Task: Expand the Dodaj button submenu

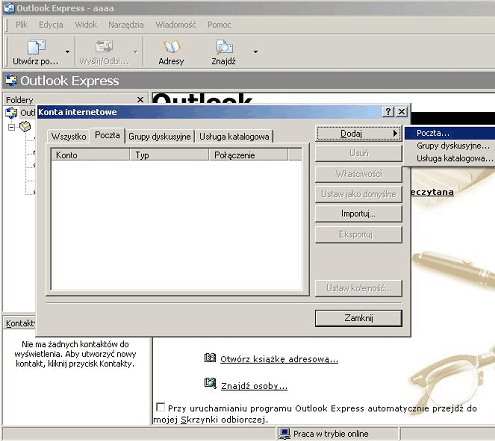Action: coord(358,134)
